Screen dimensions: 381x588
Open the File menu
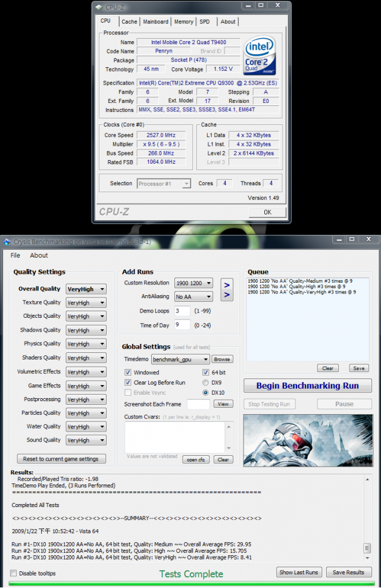15,255
